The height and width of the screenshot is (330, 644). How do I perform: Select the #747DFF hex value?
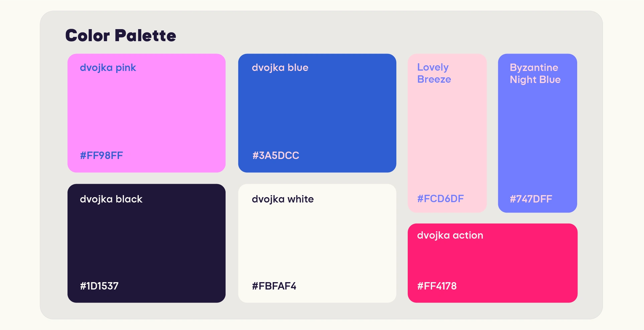[x=531, y=199]
